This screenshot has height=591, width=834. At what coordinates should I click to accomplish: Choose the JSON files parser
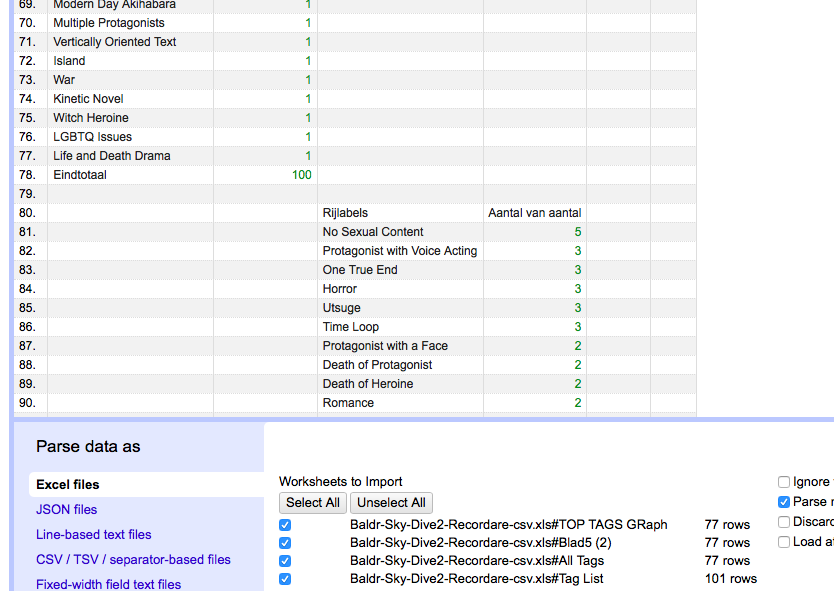pos(66,510)
